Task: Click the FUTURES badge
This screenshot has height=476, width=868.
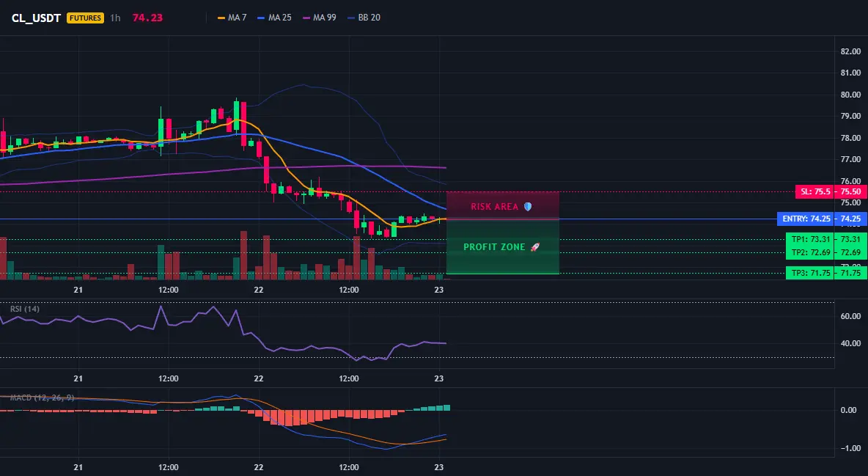Action: click(x=85, y=18)
